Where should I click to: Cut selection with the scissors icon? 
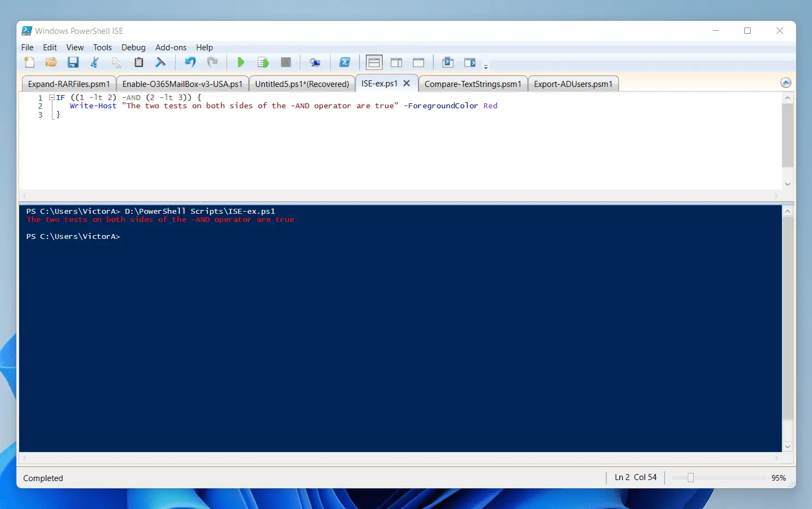95,62
